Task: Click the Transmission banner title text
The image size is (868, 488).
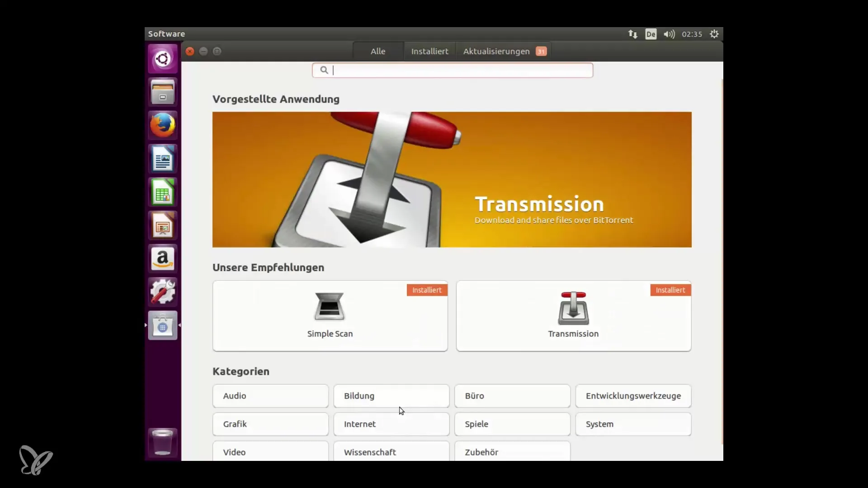Action: pyautogui.click(x=539, y=204)
